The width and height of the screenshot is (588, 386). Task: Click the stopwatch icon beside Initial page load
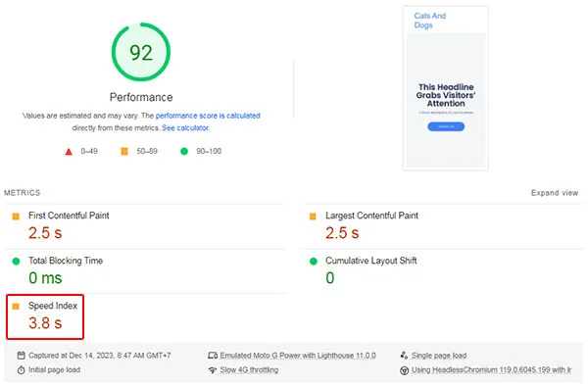(x=22, y=370)
